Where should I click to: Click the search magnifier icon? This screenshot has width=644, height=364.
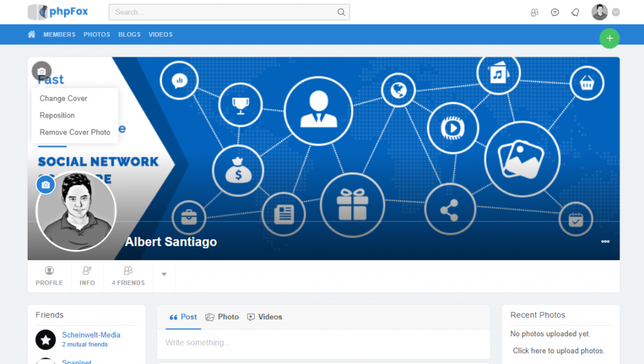pos(341,12)
